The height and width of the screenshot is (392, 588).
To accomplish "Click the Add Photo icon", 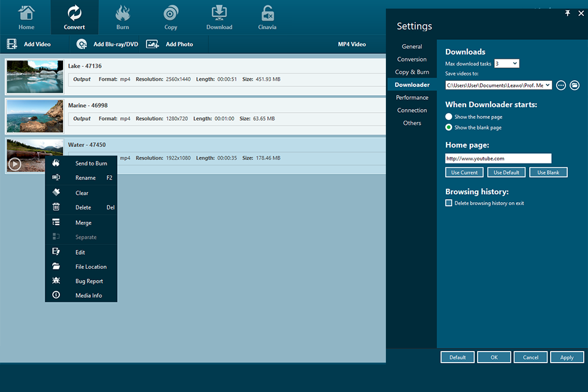I will pyautogui.click(x=153, y=44).
